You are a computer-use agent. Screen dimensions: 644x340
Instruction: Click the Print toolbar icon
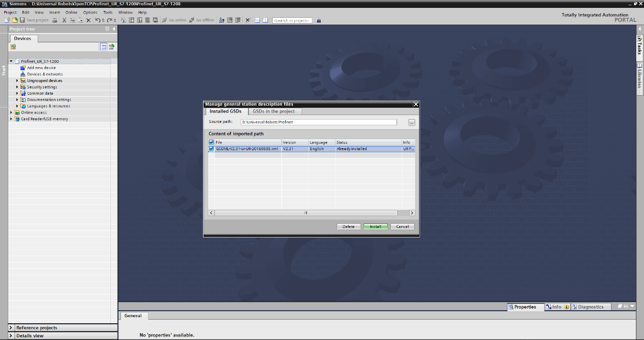(x=54, y=20)
